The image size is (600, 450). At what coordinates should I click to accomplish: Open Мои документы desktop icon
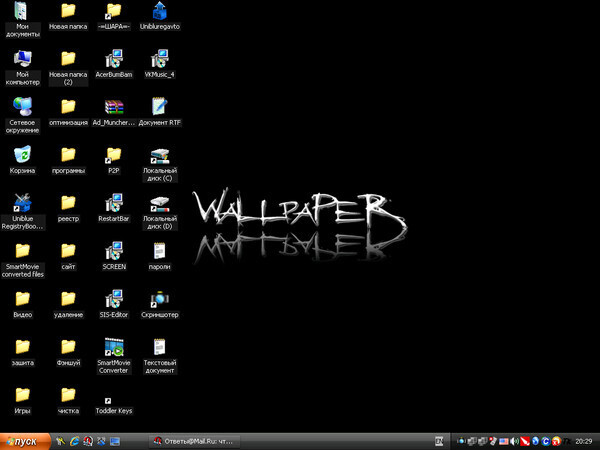(22, 19)
